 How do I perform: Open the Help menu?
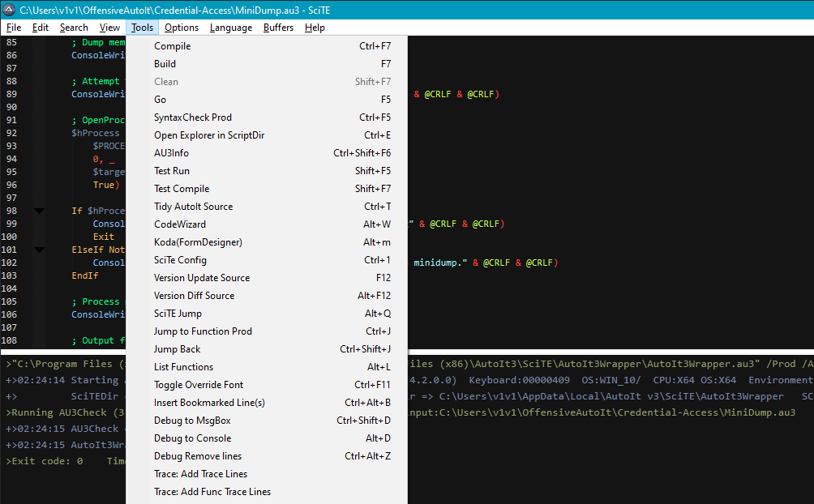(x=315, y=28)
